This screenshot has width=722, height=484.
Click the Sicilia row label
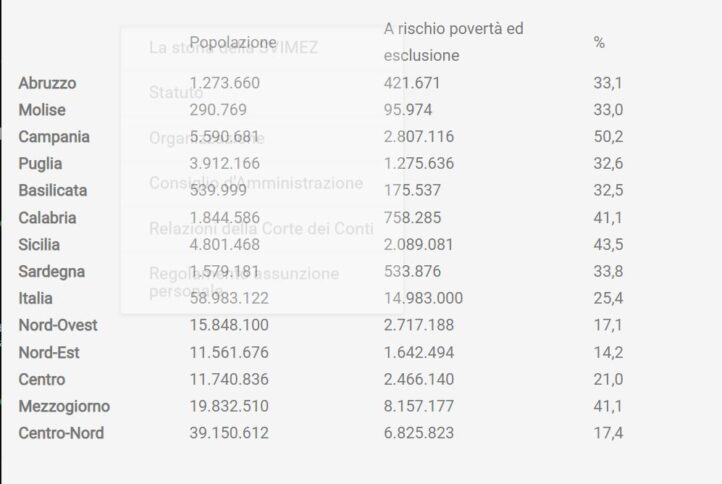click(x=39, y=244)
